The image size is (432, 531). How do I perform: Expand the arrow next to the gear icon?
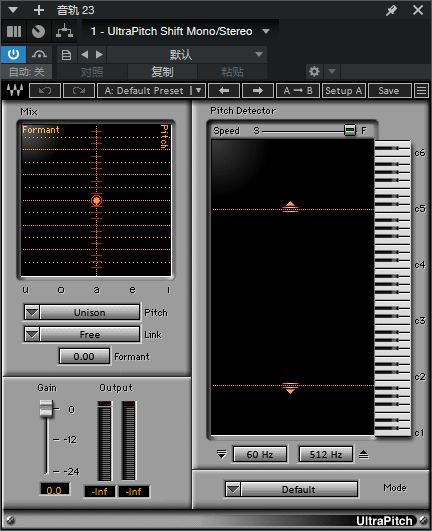[332, 71]
